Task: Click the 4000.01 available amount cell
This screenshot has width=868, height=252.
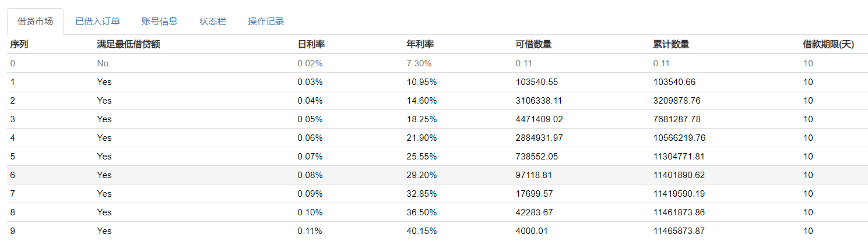Action: 532,231
